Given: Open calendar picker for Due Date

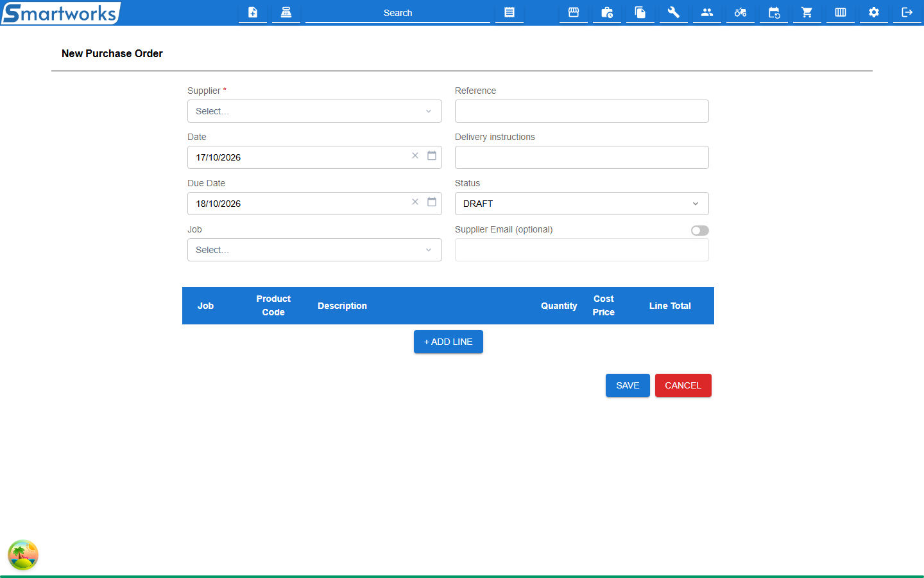Looking at the screenshot, I should (x=432, y=202).
